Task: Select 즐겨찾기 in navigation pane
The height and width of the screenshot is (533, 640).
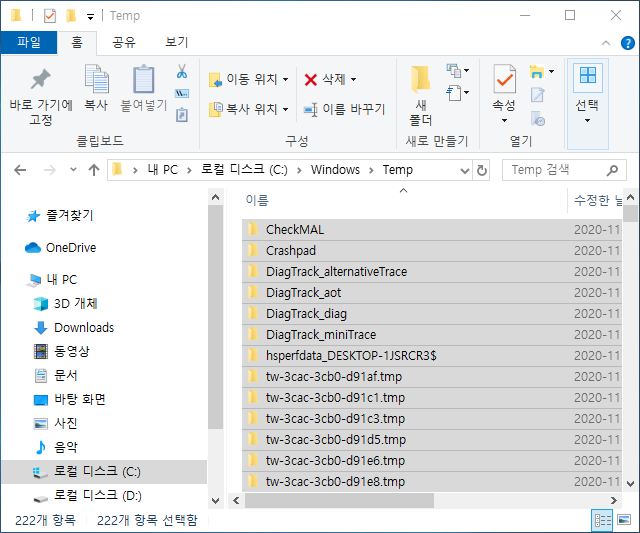Action: click(60, 215)
